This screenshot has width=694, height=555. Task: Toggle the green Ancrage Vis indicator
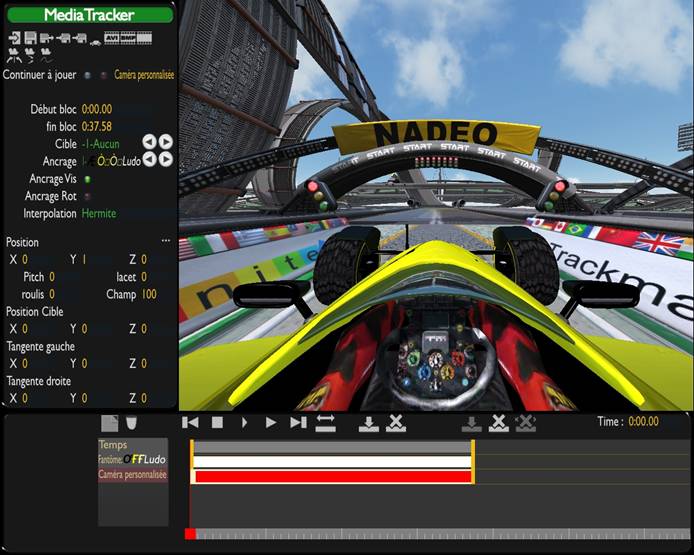click(88, 179)
